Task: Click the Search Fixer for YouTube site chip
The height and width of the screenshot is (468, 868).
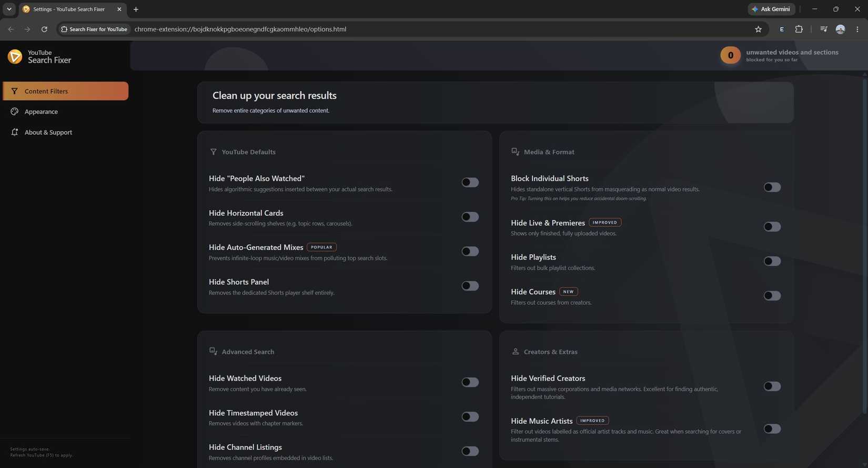Action: pos(94,29)
